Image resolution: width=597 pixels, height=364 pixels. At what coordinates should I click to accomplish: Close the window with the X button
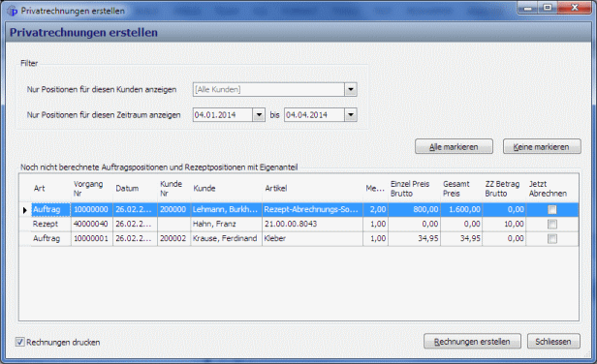575,8
